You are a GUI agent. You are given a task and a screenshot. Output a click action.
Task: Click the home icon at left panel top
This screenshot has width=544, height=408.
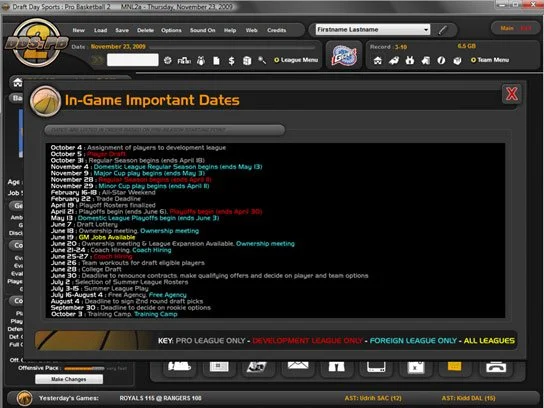point(17,83)
